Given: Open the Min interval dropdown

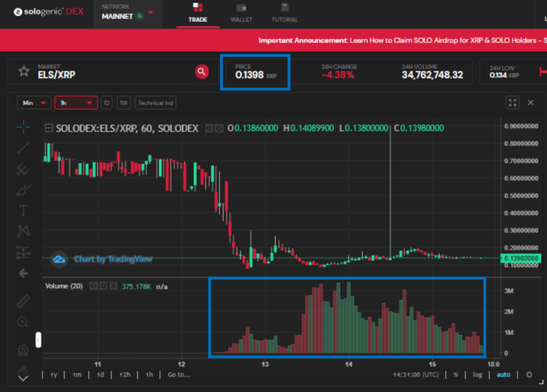Looking at the screenshot, I should pos(34,103).
